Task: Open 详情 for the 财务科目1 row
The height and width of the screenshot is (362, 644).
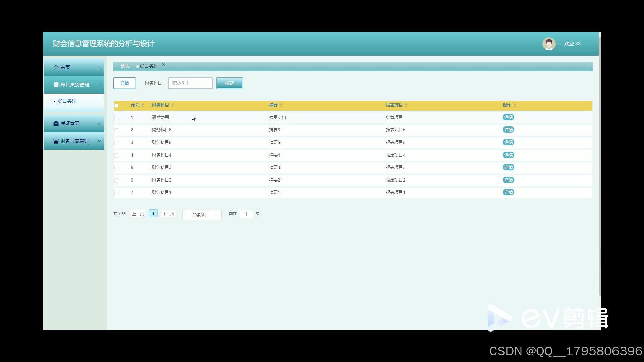Action: coord(508,192)
